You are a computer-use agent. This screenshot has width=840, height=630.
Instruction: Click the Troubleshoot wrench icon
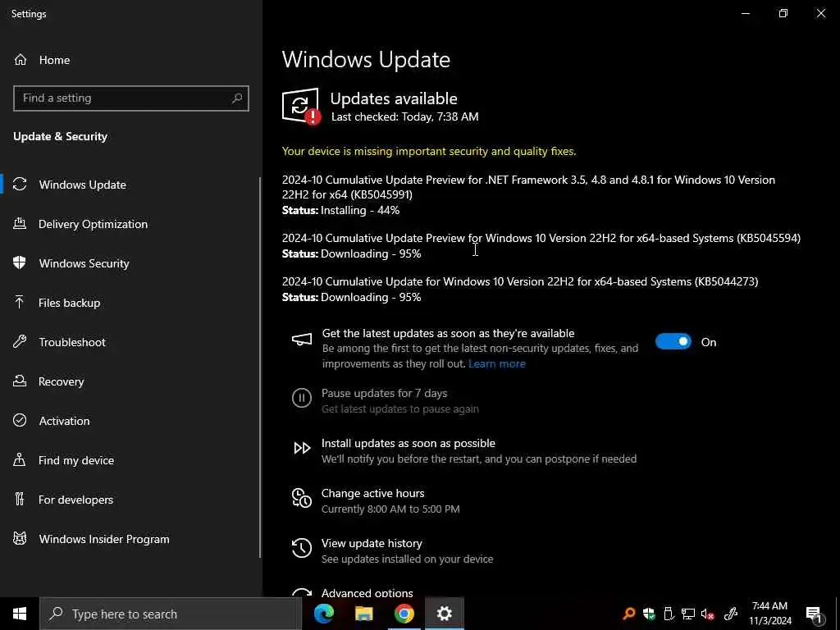20,342
